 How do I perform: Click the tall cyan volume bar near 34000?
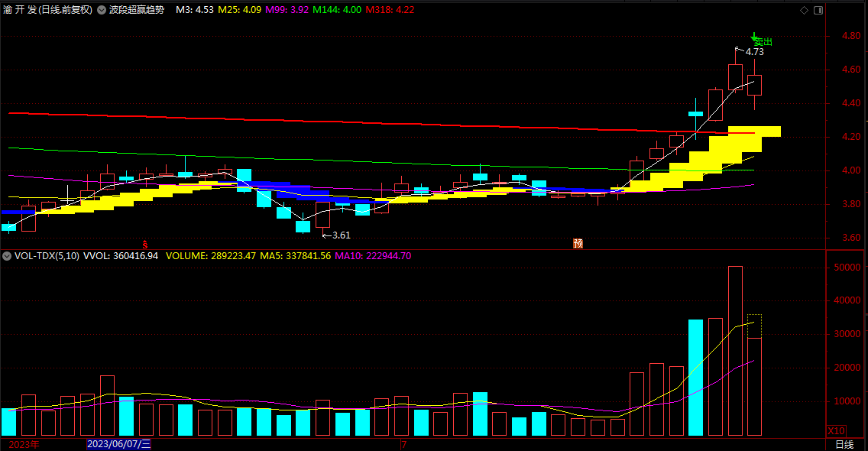tap(696, 378)
